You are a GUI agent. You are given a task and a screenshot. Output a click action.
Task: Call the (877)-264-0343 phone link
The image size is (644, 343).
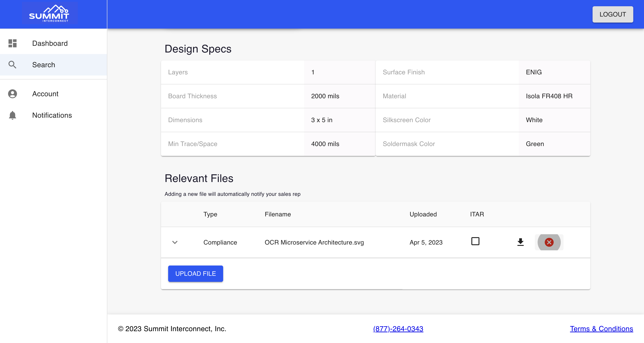(x=398, y=329)
